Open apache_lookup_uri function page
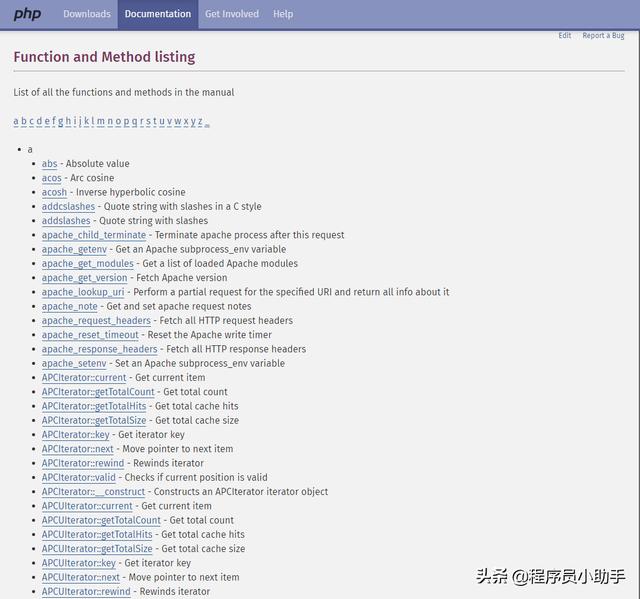This screenshot has width=640, height=599. coord(83,292)
